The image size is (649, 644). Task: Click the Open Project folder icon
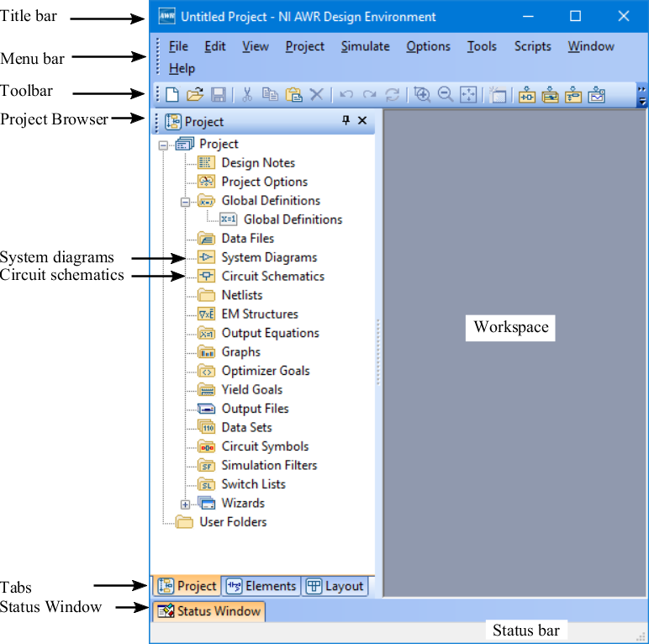click(195, 94)
